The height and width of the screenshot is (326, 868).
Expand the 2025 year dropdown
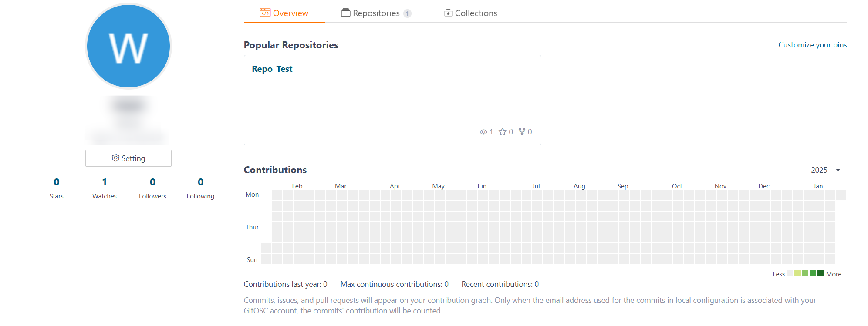pyautogui.click(x=825, y=170)
